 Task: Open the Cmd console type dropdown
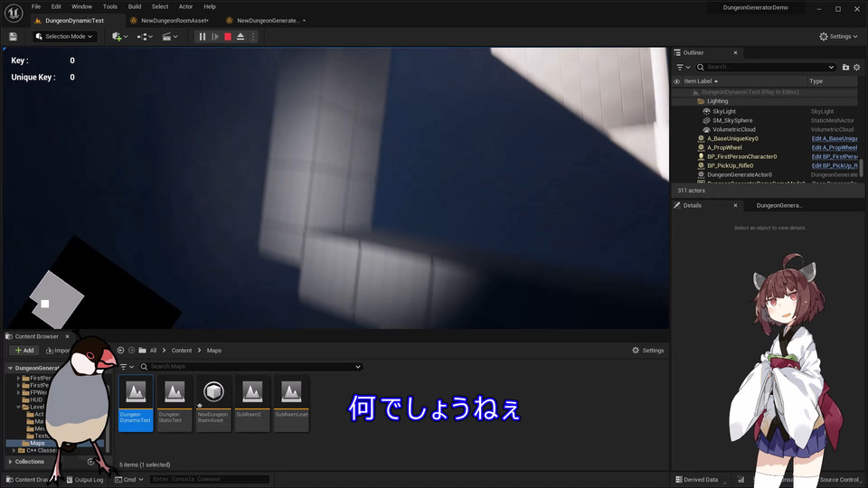point(129,480)
